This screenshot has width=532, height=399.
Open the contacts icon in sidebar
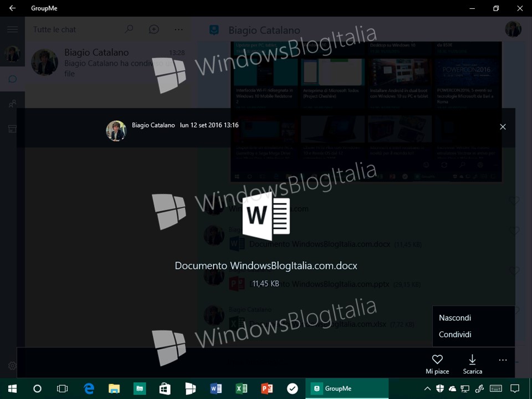click(13, 104)
